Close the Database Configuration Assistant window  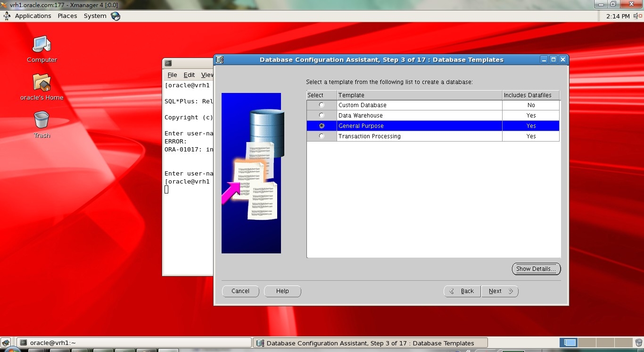click(x=562, y=60)
